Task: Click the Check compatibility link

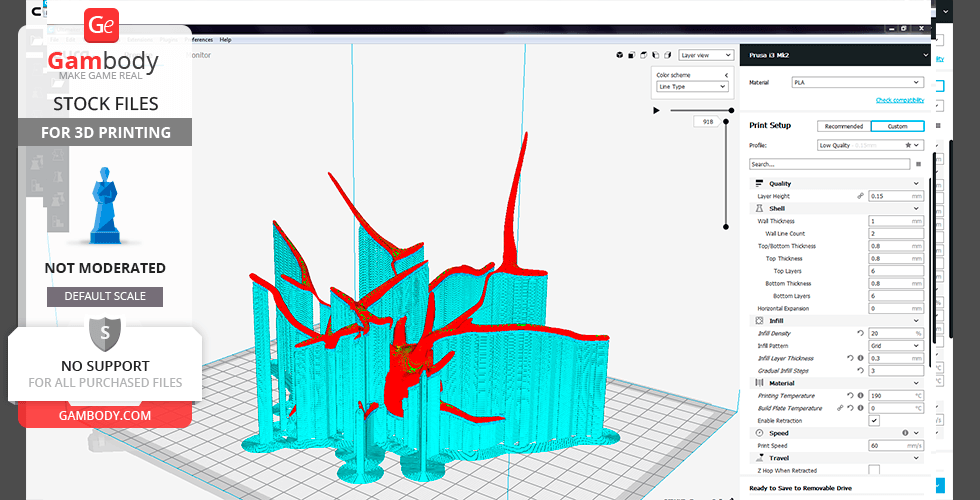Action: (x=899, y=100)
